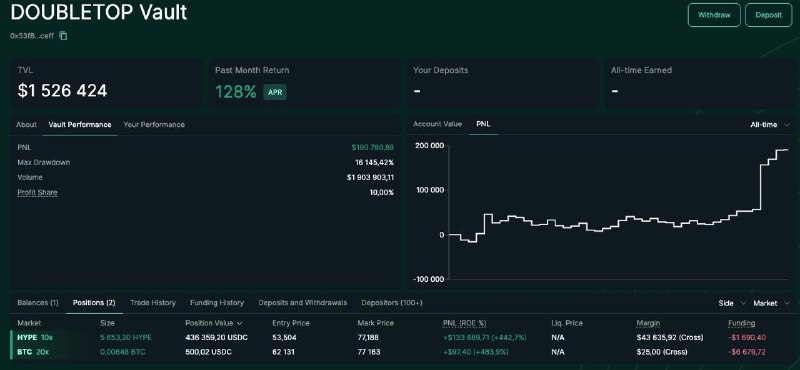The width and height of the screenshot is (800, 370).
Task: Switch to the About tab
Action: click(26, 125)
